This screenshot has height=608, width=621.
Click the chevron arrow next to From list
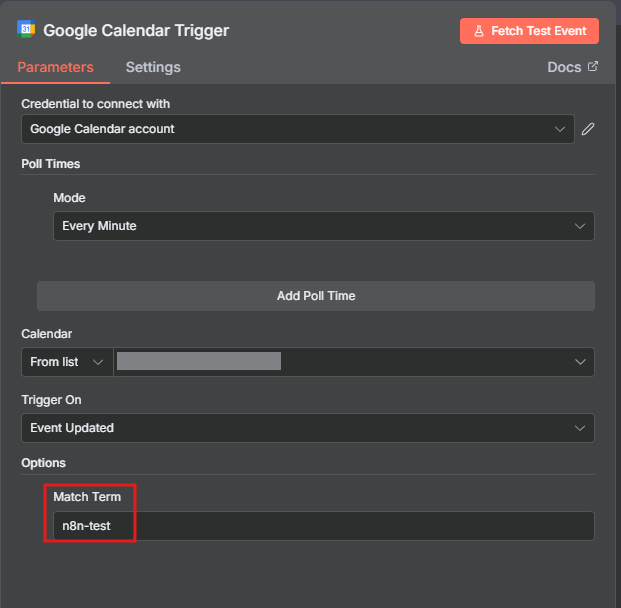(x=98, y=362)
